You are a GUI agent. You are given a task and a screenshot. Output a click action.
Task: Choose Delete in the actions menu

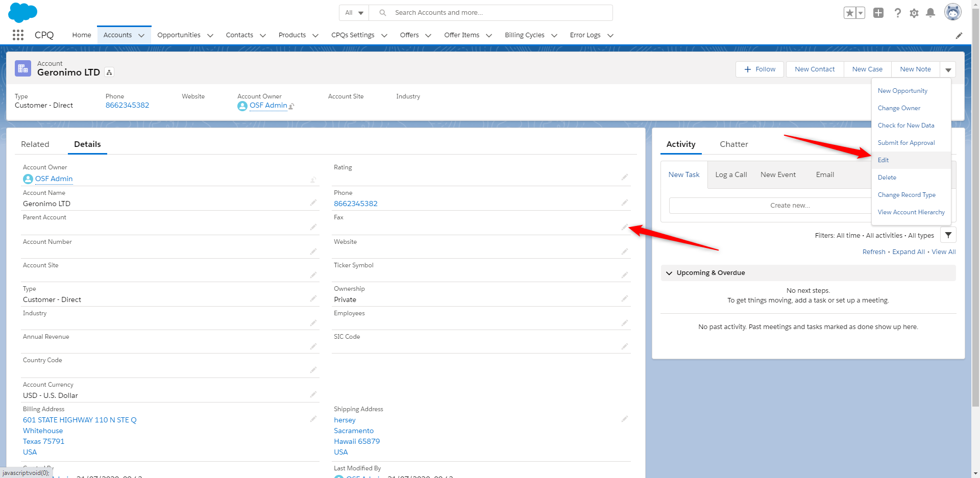coord(911,178)
